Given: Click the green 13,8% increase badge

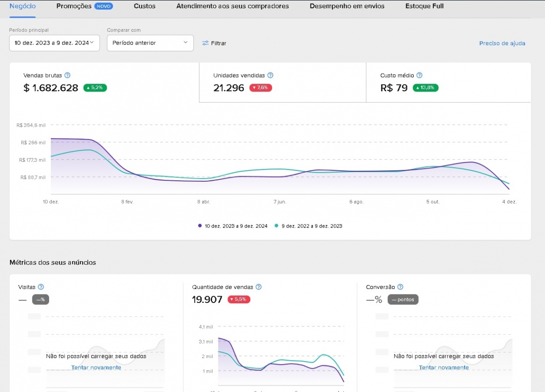Looking at the screenshot, I should point(426,88).
